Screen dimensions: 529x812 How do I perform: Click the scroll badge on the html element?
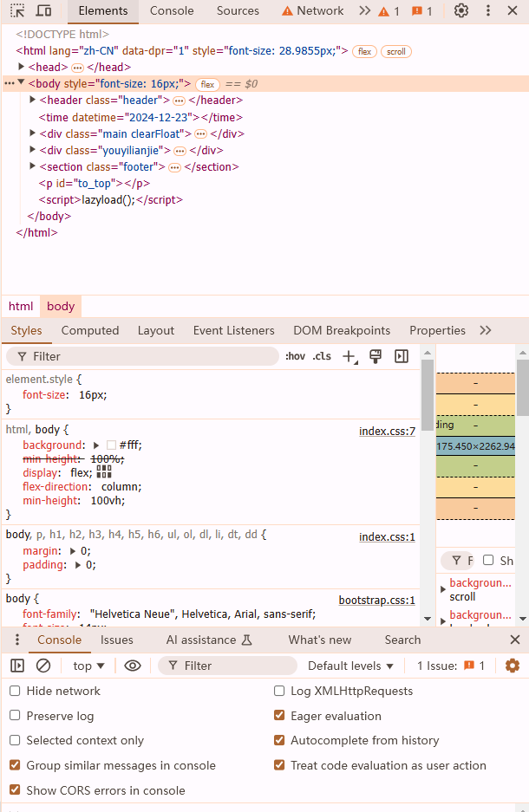(x=396, y=52)
